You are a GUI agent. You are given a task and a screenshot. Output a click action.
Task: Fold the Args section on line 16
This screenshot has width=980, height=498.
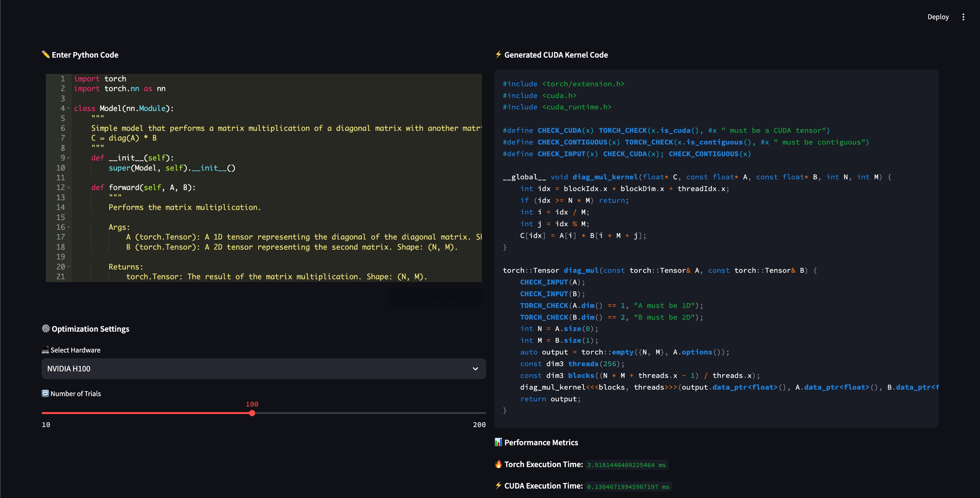69,227
